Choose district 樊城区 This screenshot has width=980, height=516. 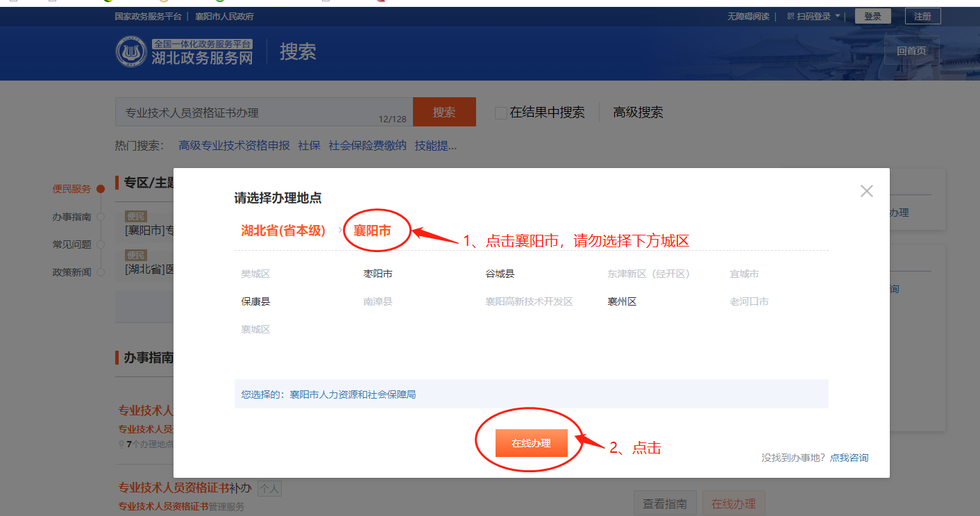[255, 274]
